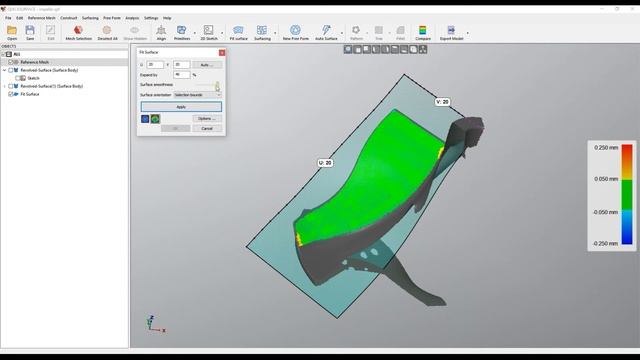The width and height of the screenshot is (640, 360).
Task: Open the Settings menu
Action: point(151,18)
